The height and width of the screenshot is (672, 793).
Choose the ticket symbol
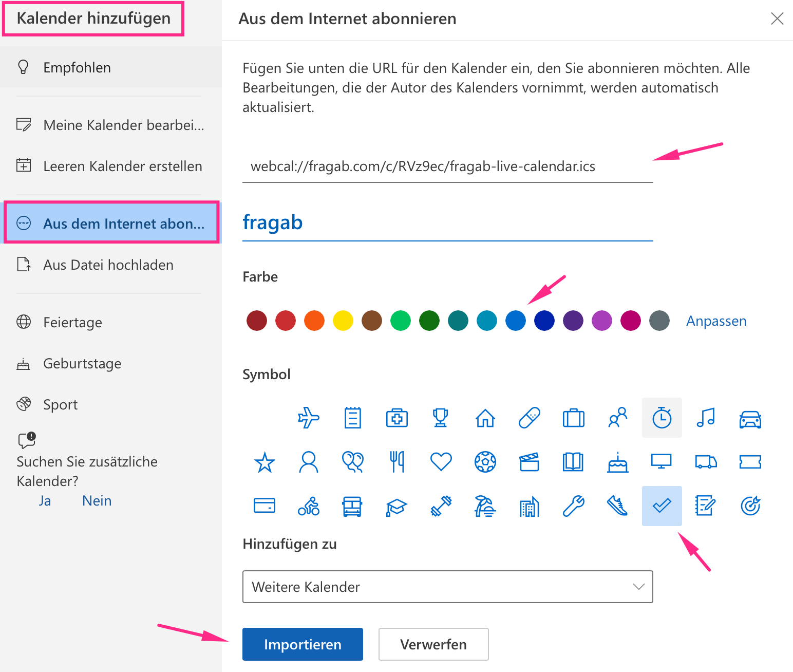tap(750, 462)
